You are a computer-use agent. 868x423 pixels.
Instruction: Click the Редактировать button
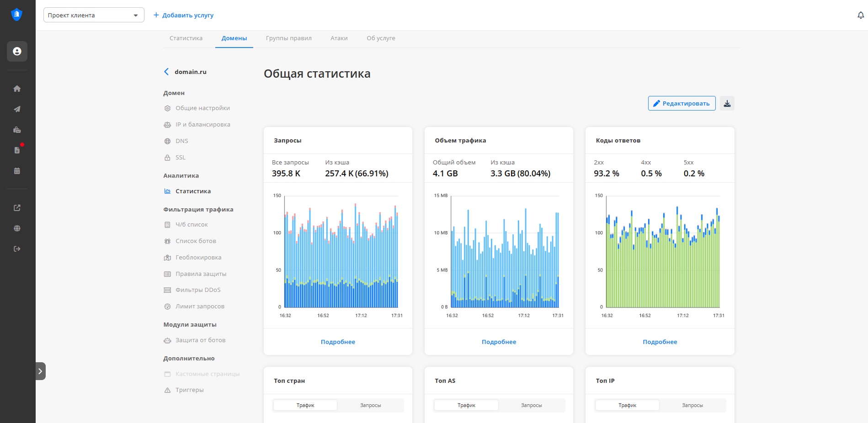682,104
